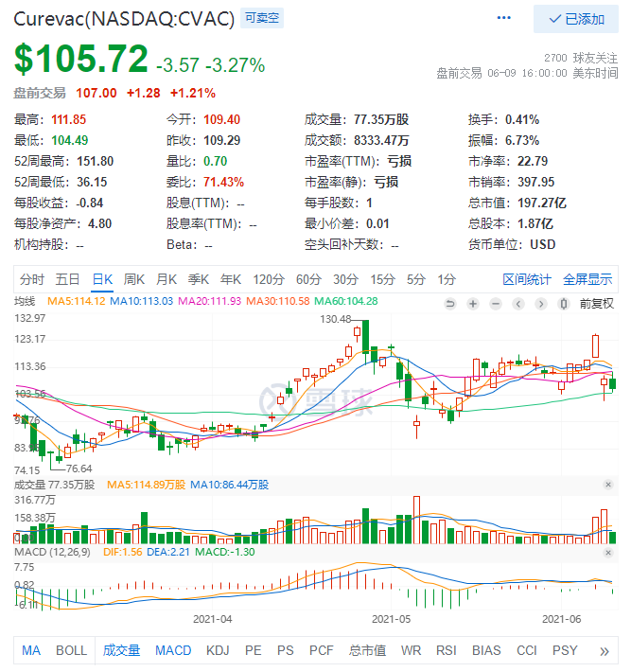Open the three-dot more options menu
Viewport: 631px width, 672px height.
click(x=504, y=18)
